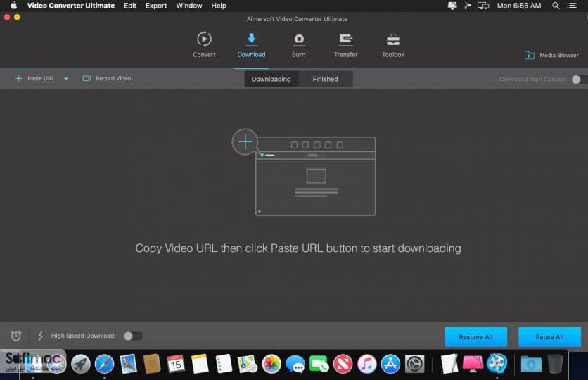Open TextEdit from the Dock

tap(449, 364)
